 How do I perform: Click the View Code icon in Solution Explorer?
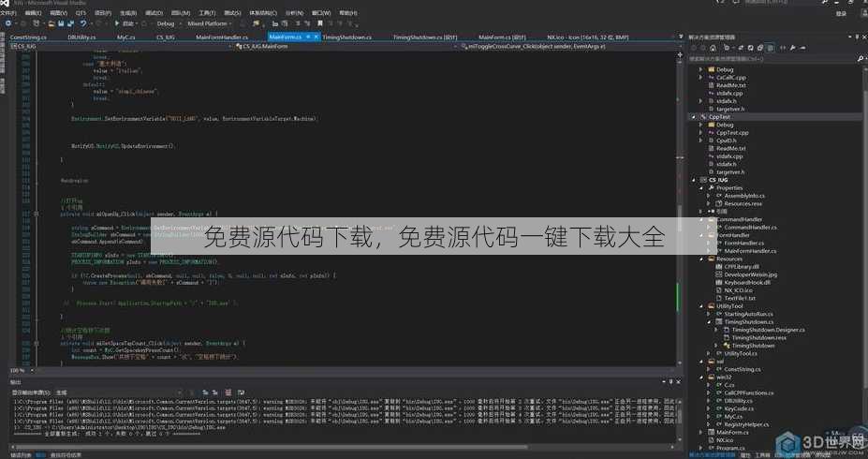[x=783, y=48]
